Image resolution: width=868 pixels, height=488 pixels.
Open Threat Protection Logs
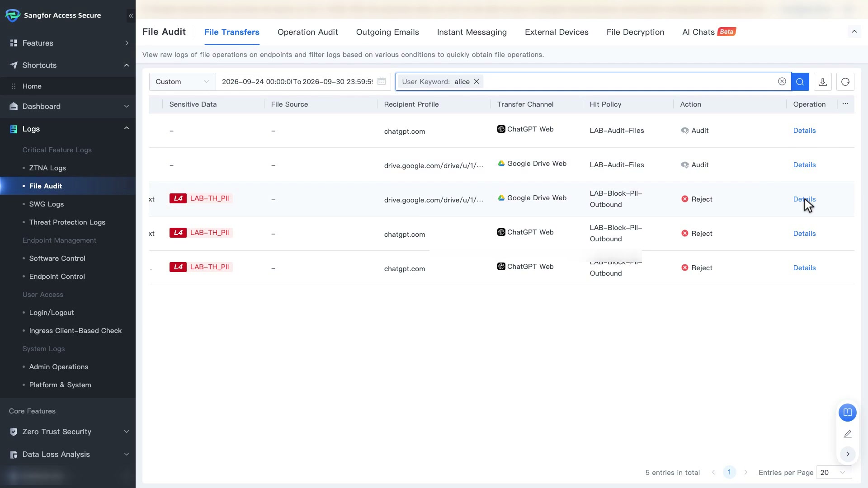point(68,222)
